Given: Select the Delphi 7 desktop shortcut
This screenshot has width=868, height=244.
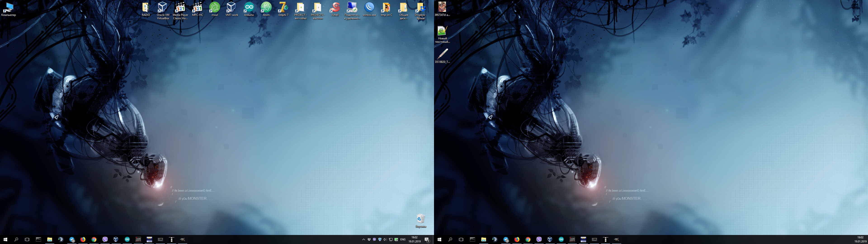Looking at the screenshot, I should tap(283, 9).
